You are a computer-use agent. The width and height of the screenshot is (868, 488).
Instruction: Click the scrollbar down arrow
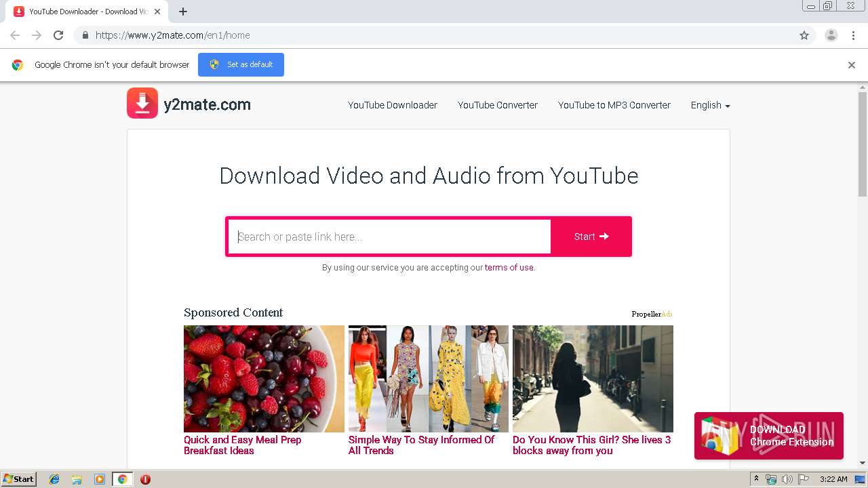tap(863, 463)
